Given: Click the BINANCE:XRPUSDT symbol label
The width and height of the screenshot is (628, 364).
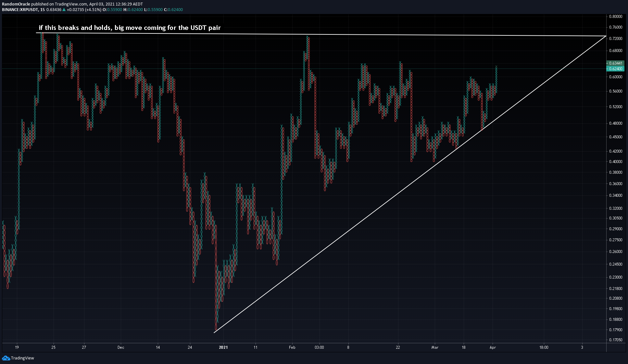Looking at the screenshot, I should tap(20, 10).
